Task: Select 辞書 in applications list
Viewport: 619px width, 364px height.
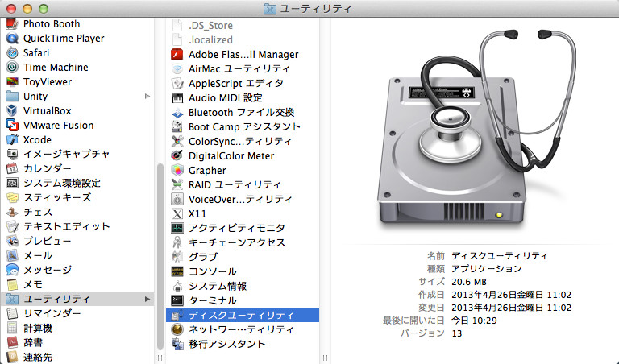Action: click(77, 342)
